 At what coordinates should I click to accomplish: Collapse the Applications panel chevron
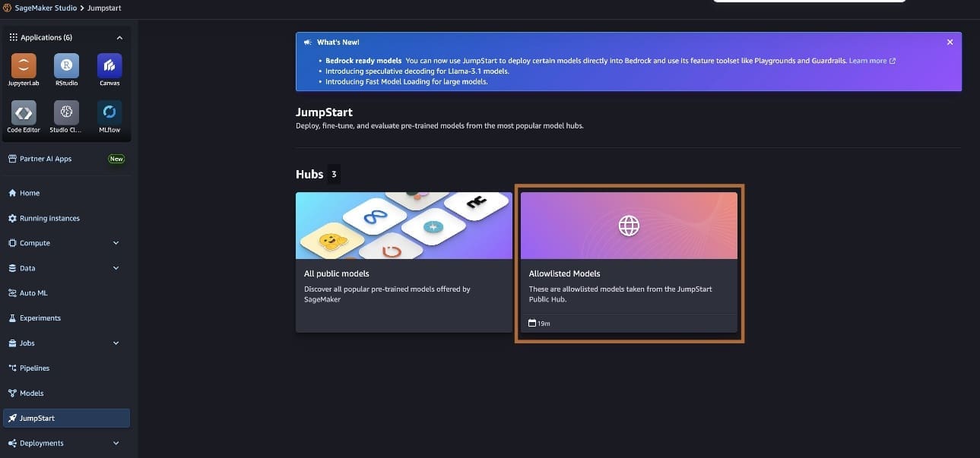point(119,37)
